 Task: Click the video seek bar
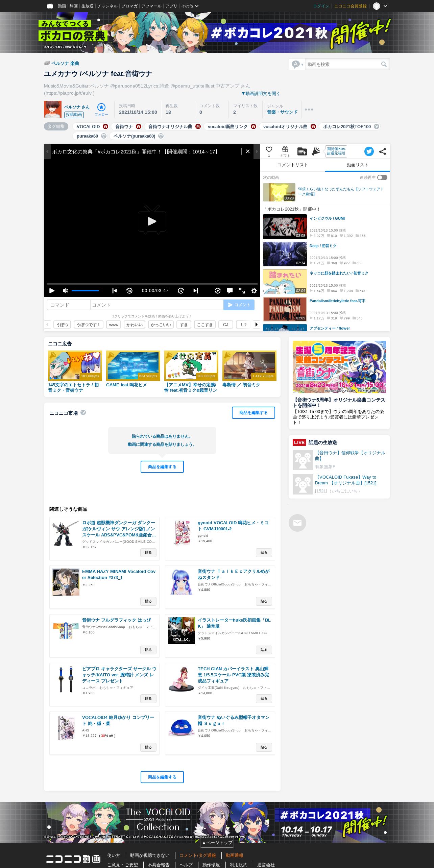coord(152,284)
